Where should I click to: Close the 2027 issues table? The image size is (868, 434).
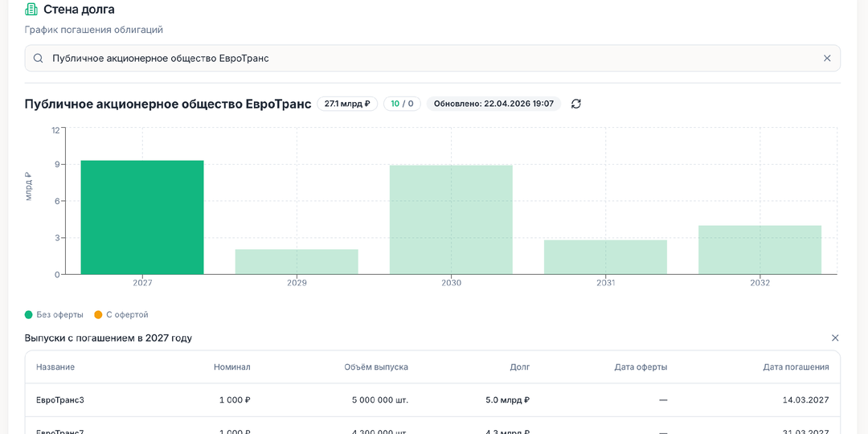(835, 338)
